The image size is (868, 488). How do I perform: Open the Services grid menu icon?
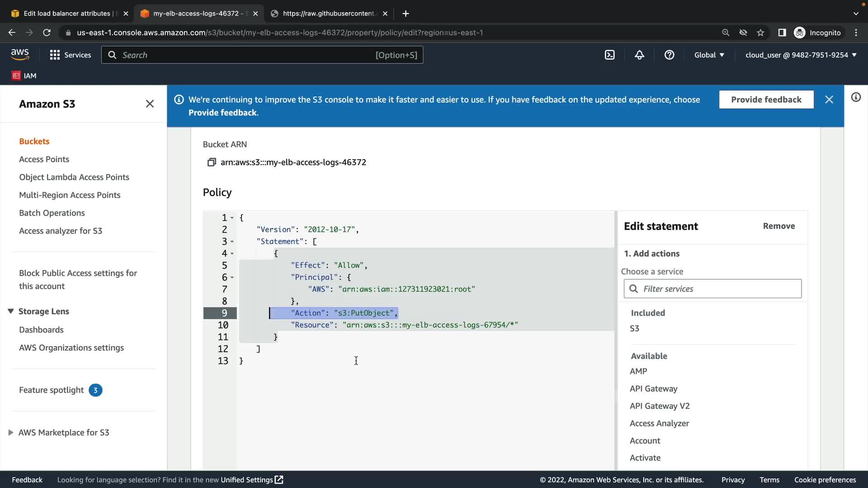55,55
